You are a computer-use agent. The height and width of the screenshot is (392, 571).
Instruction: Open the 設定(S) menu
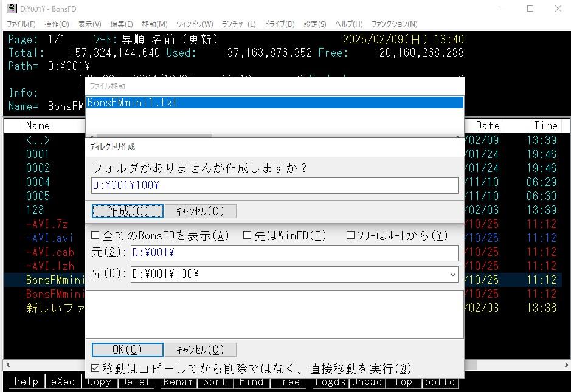tap(314, 24)
